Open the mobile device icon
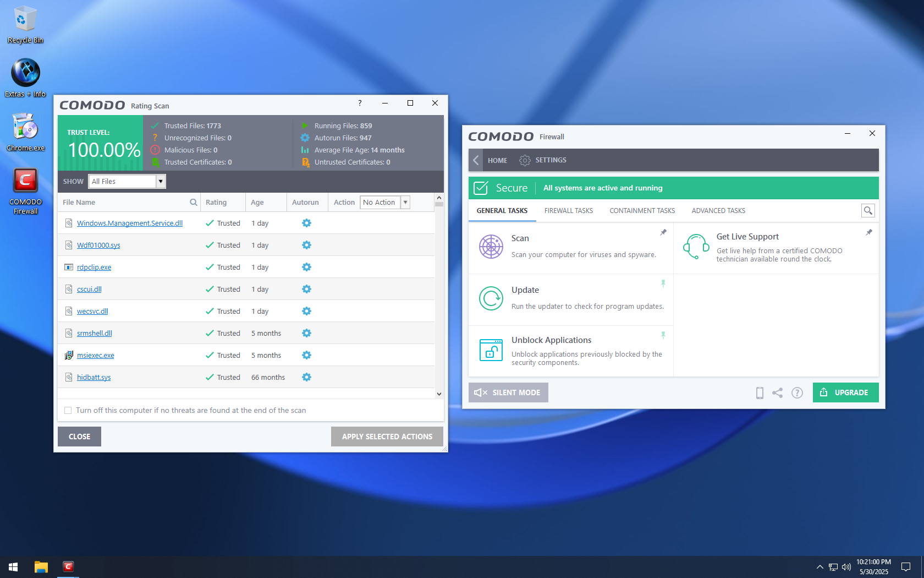The width and height of the screenshot is (924, 578). [760, 392]
